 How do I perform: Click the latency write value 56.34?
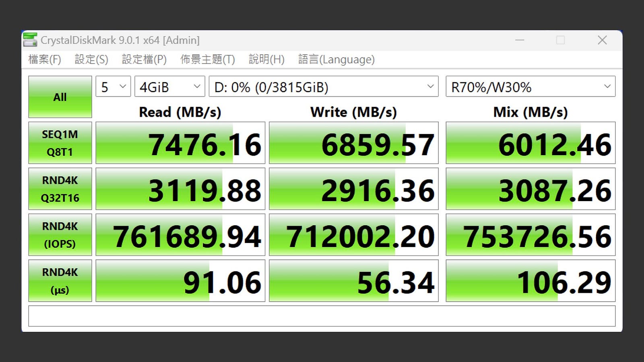click(x=354, y=281)
